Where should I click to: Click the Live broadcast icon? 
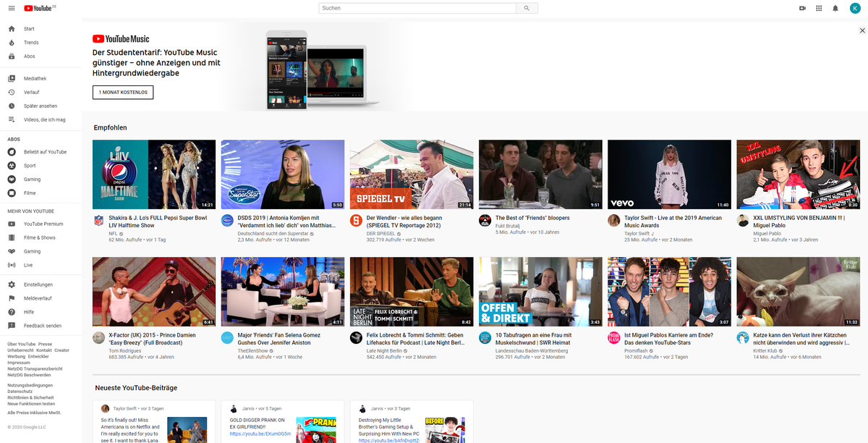point(12,265)
